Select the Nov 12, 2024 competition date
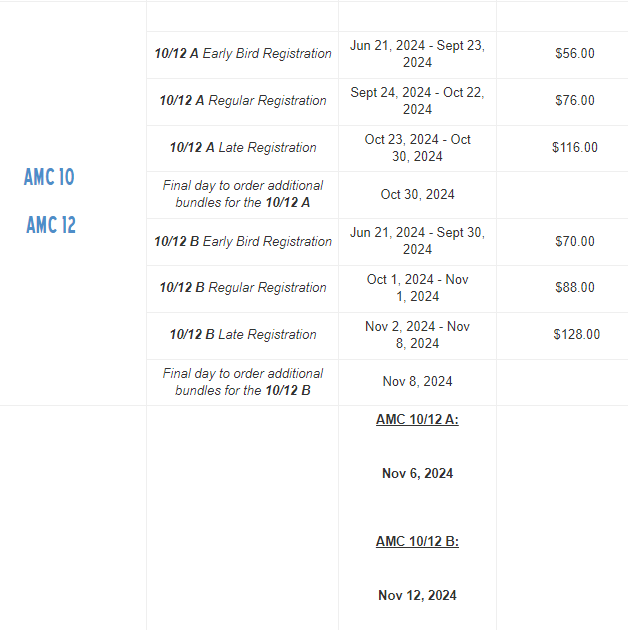 [x=417, y=595]
